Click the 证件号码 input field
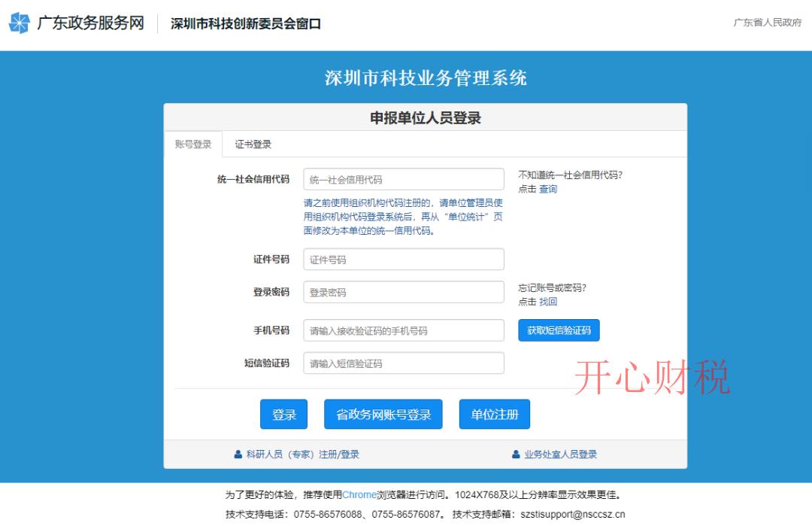The width and height of the screenshot is (812, 526). 403,259
